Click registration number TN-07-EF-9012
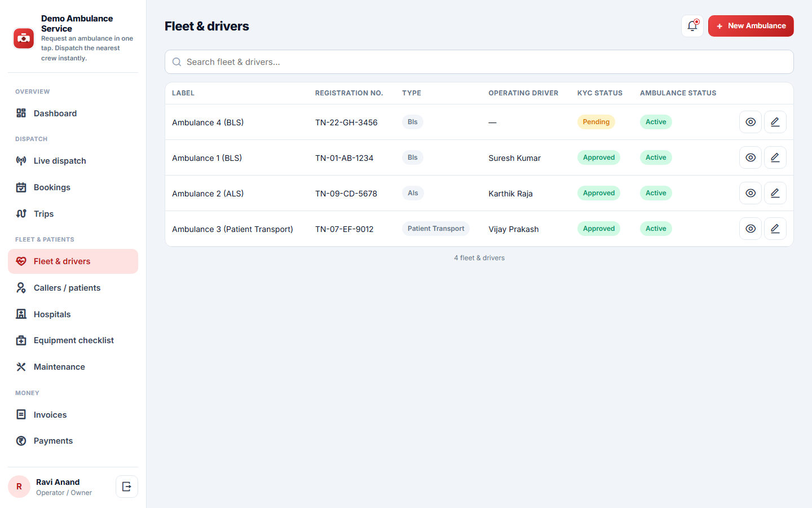812x508 pixels. click(x=344, y=229)
